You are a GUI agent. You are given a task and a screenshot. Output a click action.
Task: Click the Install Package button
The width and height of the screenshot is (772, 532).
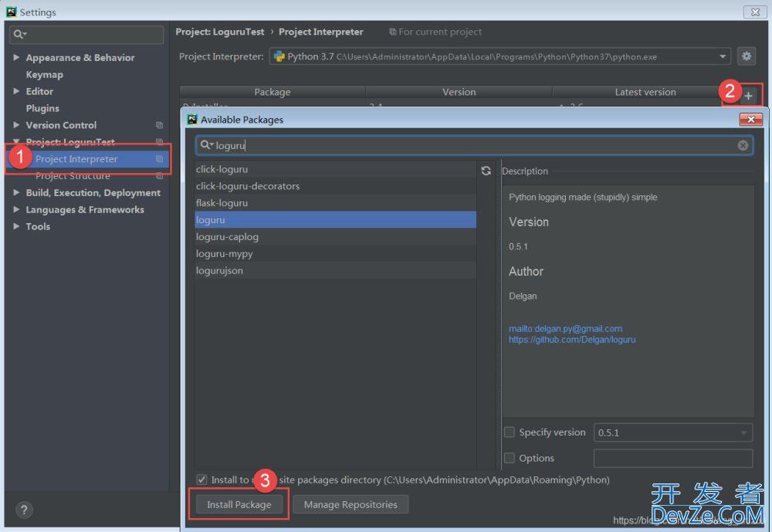[239, 504]
